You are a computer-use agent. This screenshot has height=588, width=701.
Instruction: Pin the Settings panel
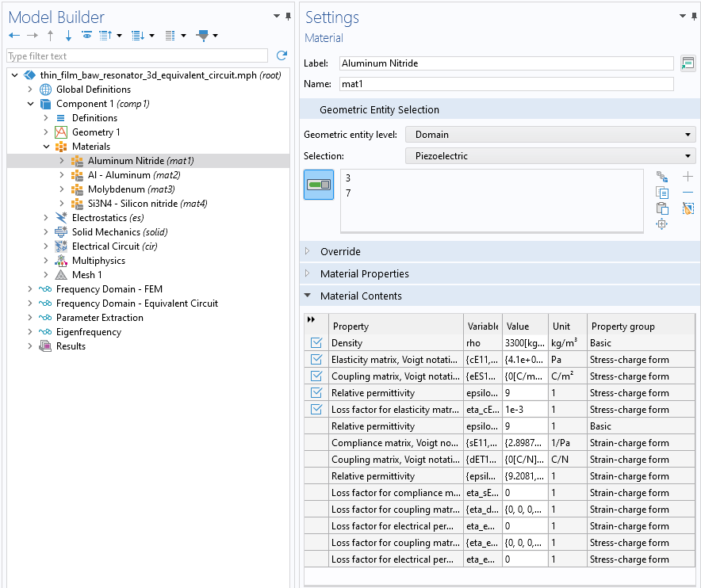pyautogui.click(x=694, y=17)
